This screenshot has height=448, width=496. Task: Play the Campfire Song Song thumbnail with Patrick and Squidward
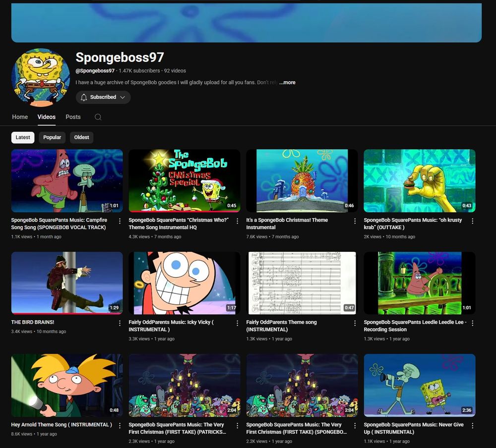tap(67, 180)
